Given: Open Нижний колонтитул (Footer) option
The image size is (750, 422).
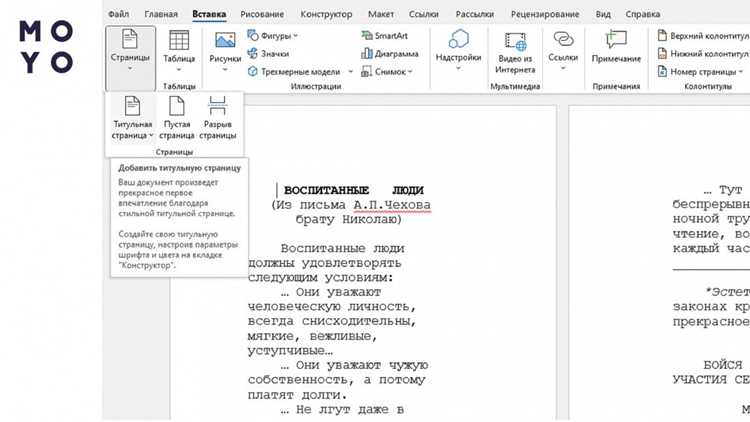Looking at the screenshot, I should click(703, 54).
